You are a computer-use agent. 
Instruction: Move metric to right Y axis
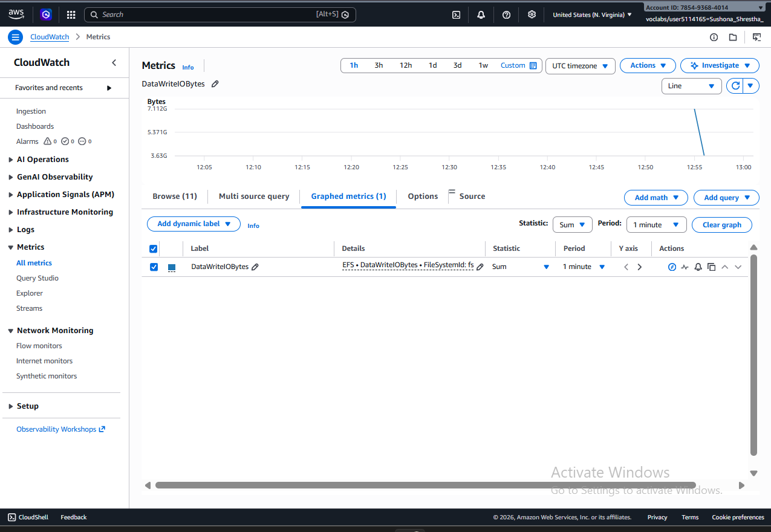640,267
